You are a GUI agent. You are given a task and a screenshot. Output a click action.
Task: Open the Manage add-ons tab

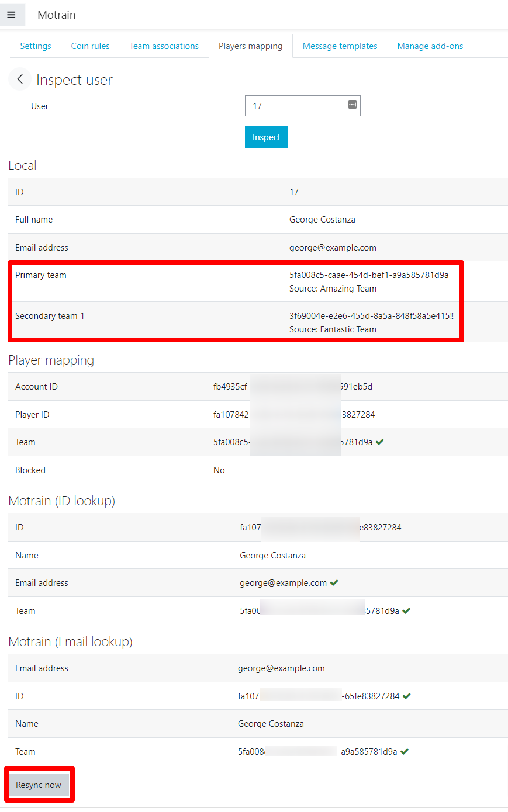[x=430, y=46]
